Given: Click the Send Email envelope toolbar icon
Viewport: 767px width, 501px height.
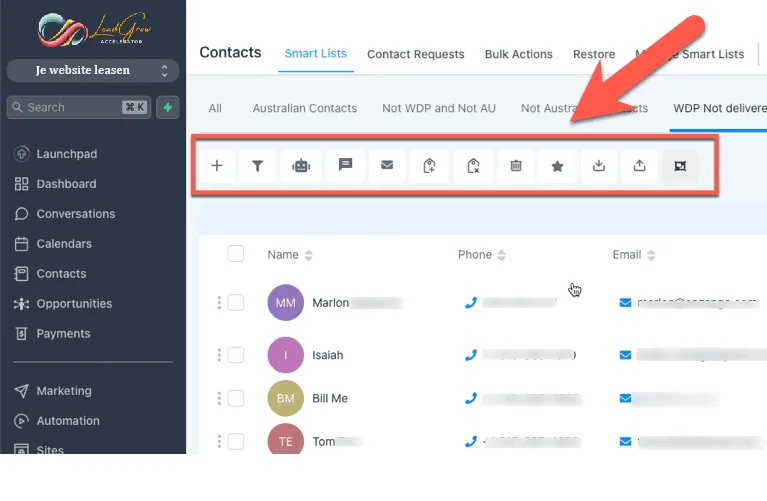Looking at the screenshot, I should [387, 166].
